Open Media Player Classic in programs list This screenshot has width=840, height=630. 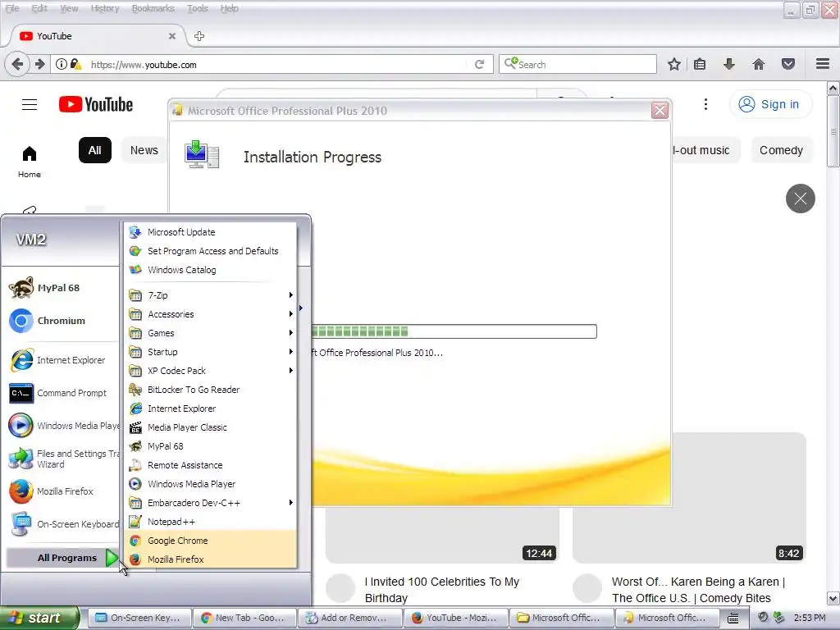point(211,427)
